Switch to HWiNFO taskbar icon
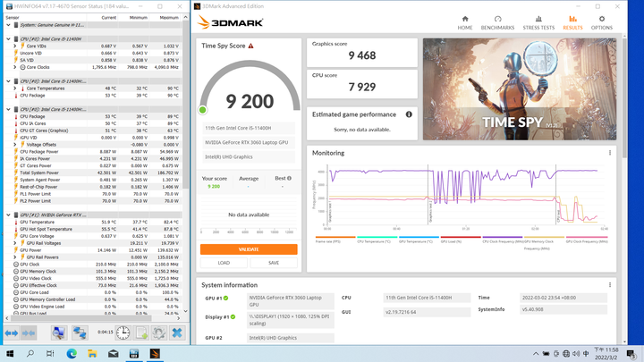Viewport: 644px width, 362px height. tap(134, 353)
